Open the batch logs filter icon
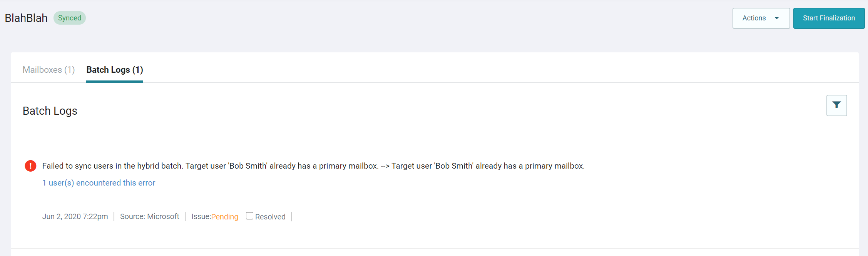 (x=836, y=105)
